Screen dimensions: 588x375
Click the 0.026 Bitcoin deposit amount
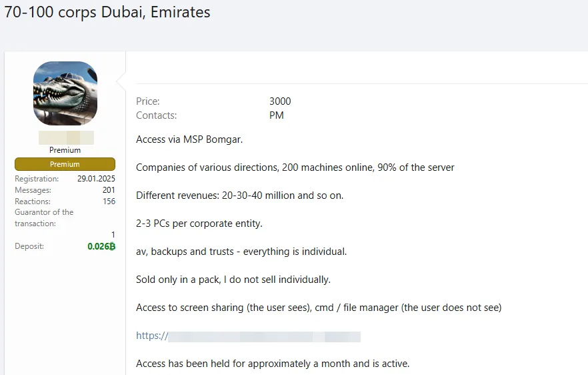click(101, 246)
